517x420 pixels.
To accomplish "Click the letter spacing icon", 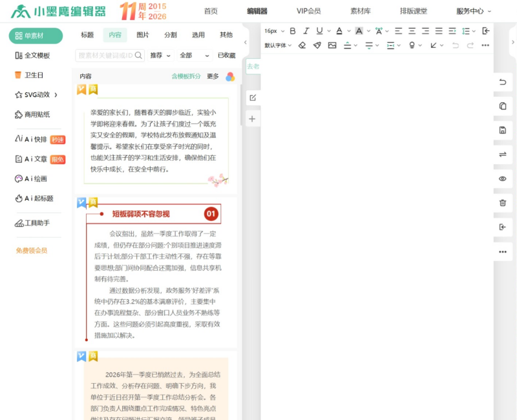I will [x=379, y=31].
